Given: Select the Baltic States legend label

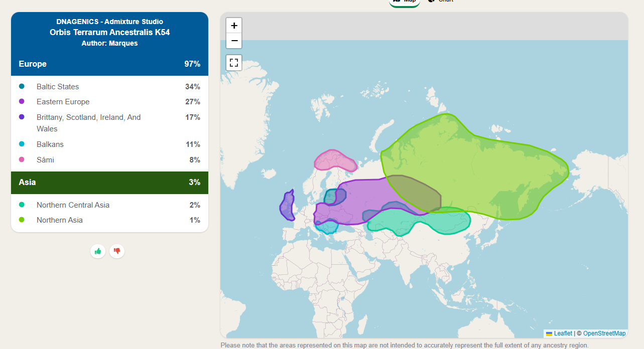Looking at the screenshot, I should [x=58, y=87].
